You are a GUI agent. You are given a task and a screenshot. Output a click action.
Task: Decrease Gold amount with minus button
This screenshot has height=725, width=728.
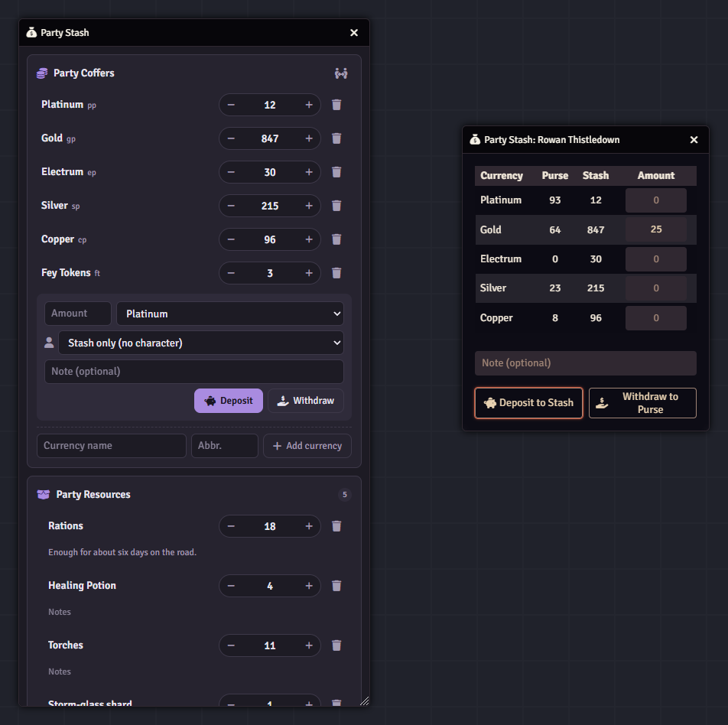click(x=231, y=138)
